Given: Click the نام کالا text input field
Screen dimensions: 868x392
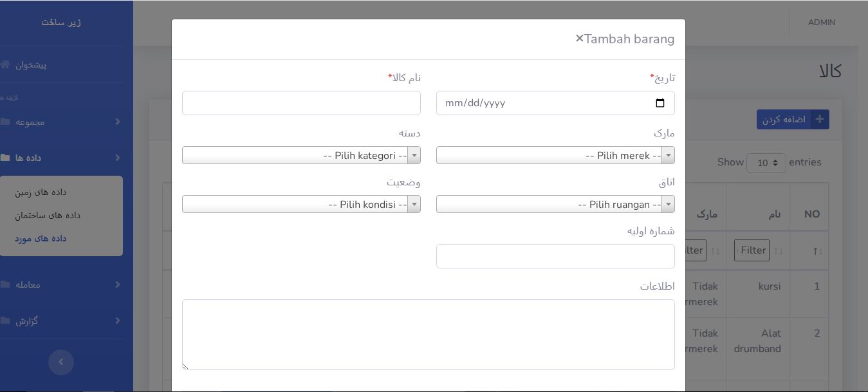Looking at the screenshot, I should tap(301, 103).
